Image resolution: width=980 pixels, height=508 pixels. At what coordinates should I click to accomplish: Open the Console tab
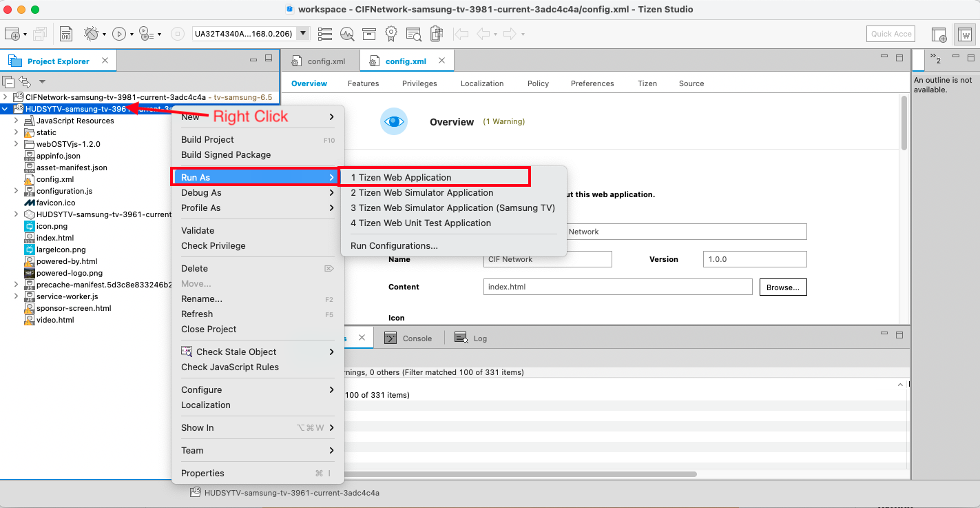(409, 338)
